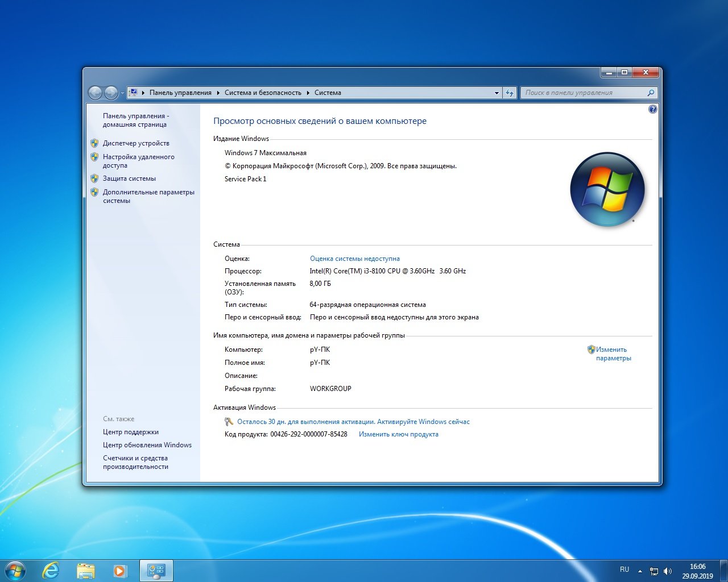This screenshot has height=582, width=728.
Task: Click the search magnifier icon
Action: click(651, 93)
